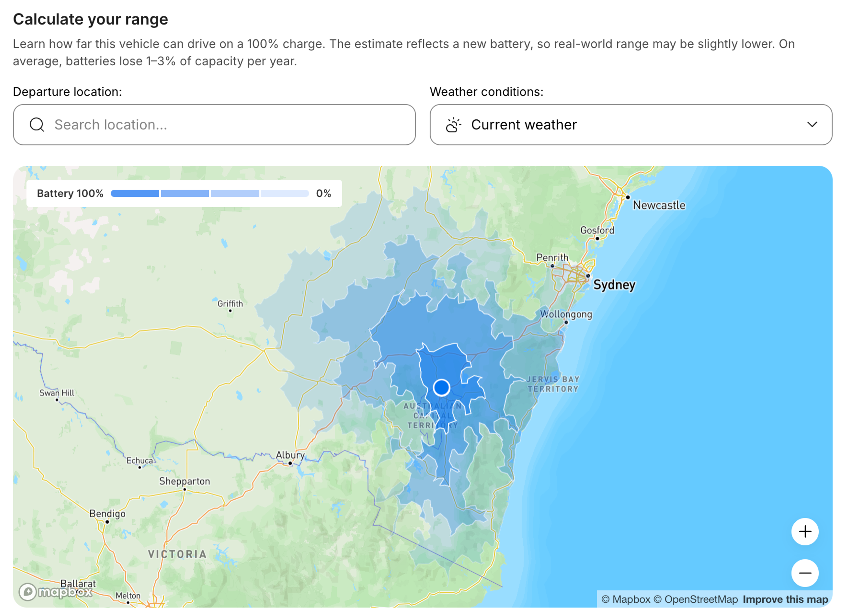845x616 pixels.
Task: Click the Ballarat town label
Action: click(x=78, y=584)
